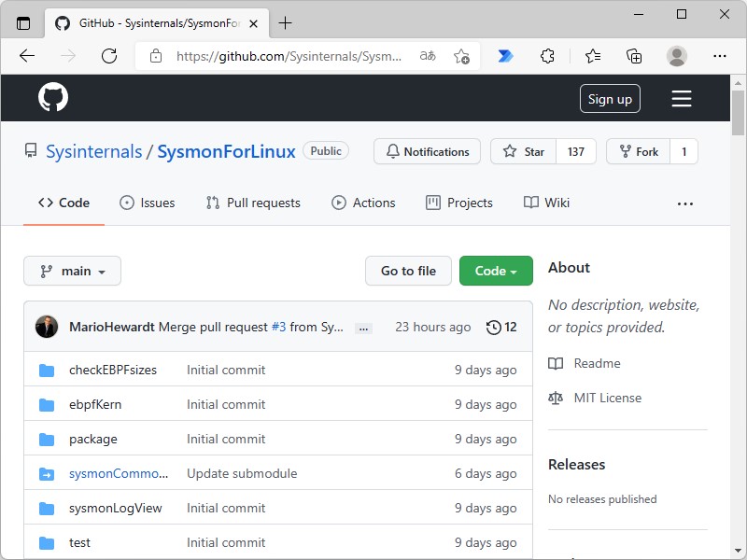Open the Pull requests tab
Image resolution: width=747 pixels, height=560 pixels.
pos(253,203)
